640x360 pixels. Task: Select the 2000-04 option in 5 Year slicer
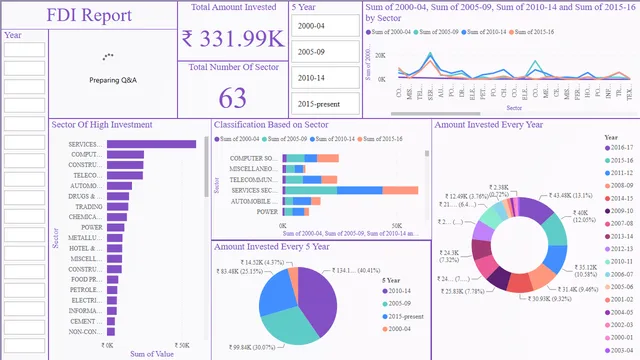pos(325,26)
